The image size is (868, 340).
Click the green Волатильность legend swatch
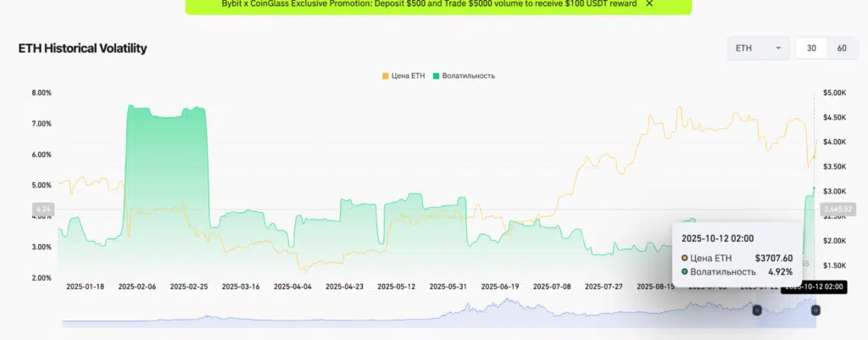pyautogui.click(x=437, y=75)
